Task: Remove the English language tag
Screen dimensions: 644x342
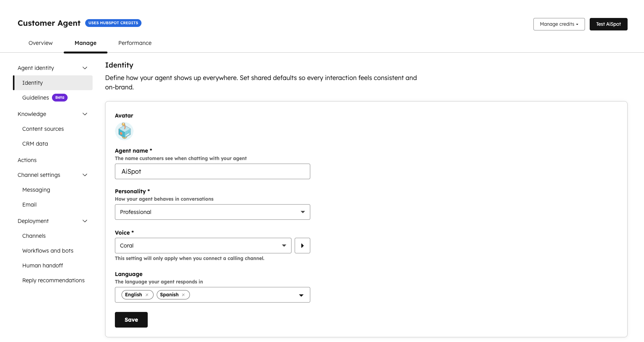Action: [x=147, y=295]
